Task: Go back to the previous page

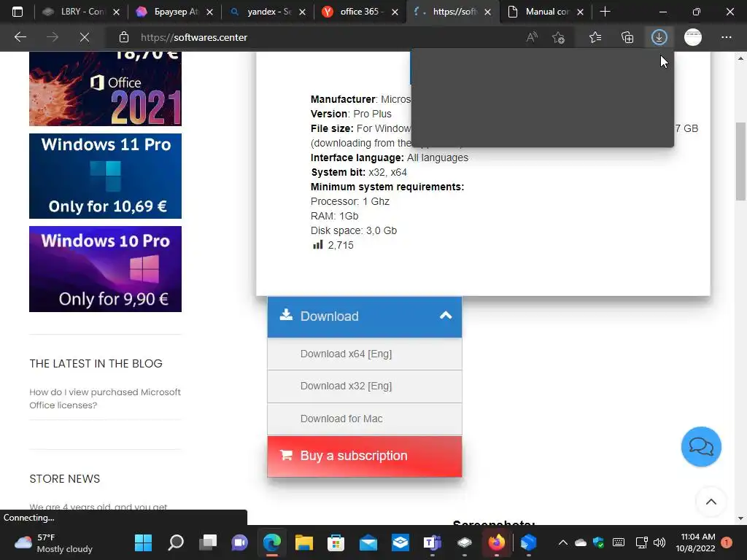Action: [20, 37]
